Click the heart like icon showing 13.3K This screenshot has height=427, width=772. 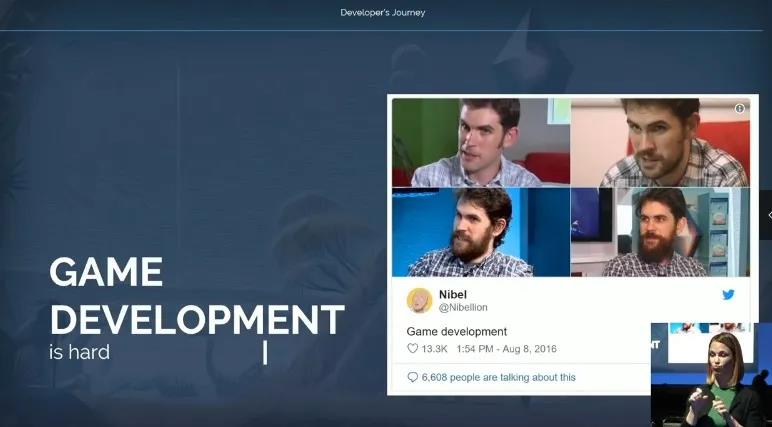tap(413, 348)
